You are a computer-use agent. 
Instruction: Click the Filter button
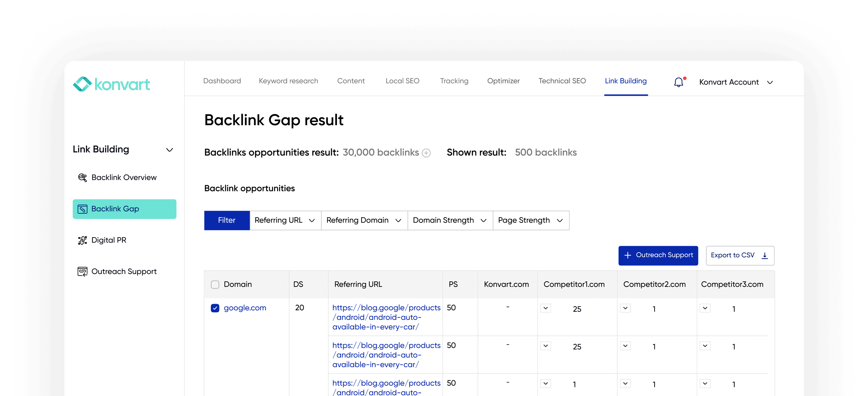[226, 220]
